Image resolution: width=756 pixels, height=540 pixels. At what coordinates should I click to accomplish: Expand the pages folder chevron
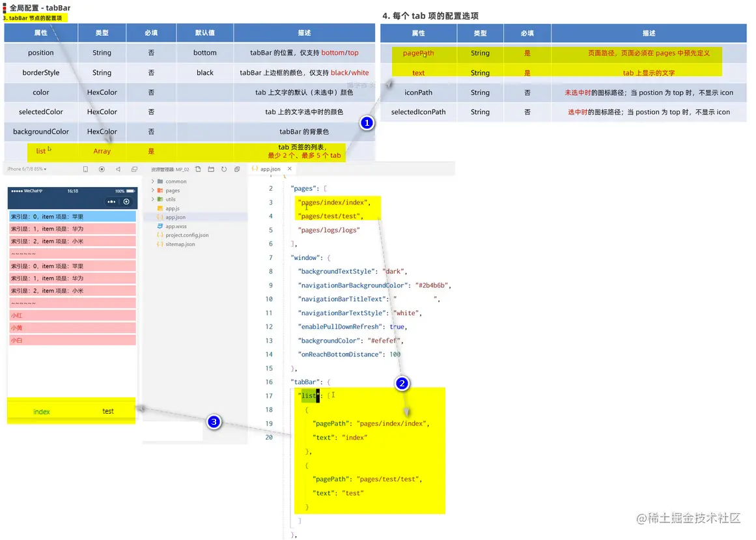click(153, 190)
